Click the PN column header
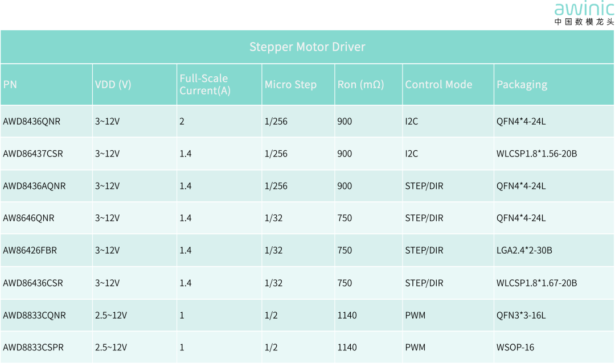The height and width of the screenshot is (364, 615). click(x=10, y=85)
